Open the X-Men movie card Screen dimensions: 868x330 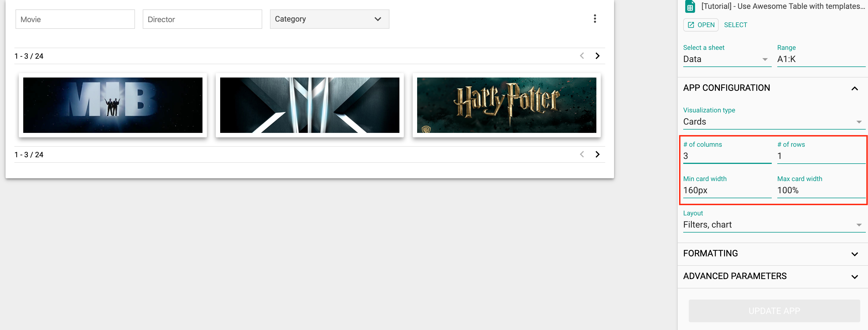click(x=310, y=105)
